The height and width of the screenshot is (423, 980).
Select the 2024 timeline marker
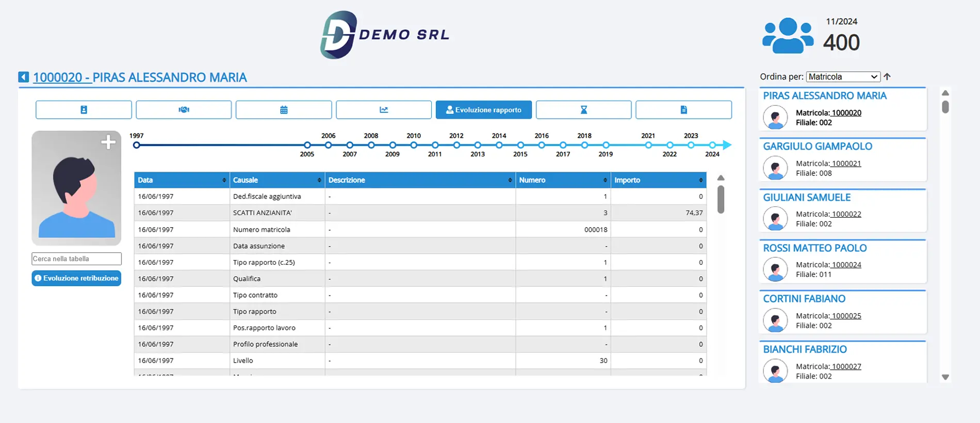click(712, 145)
